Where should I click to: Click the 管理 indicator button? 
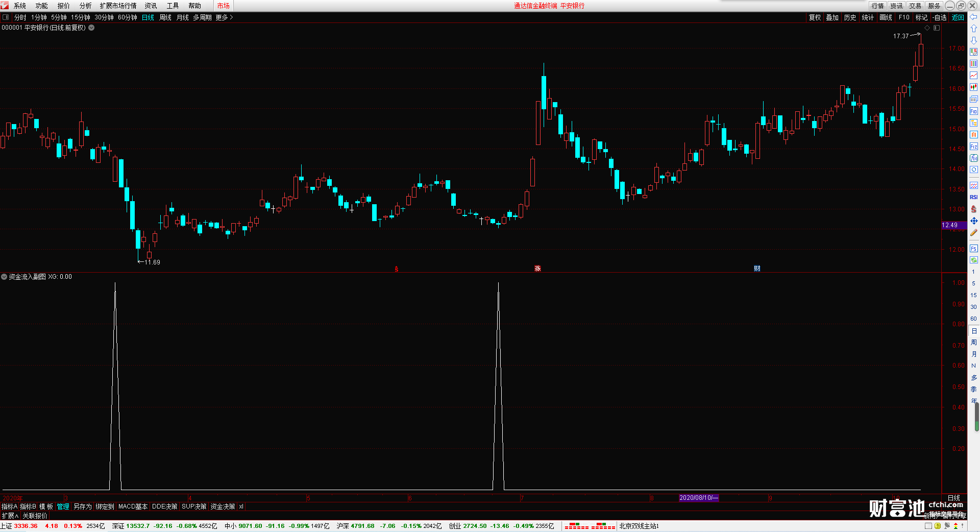point(63,506)
